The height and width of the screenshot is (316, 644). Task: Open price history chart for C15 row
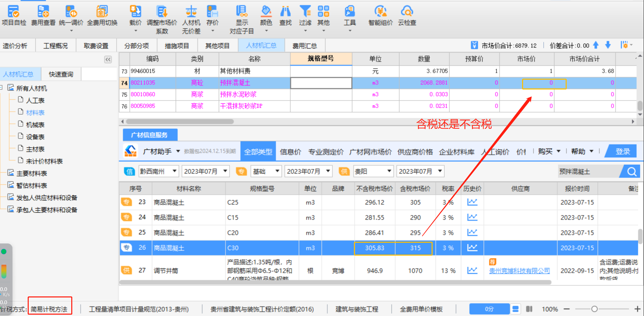pyautogui.click(x=472, y=217)
